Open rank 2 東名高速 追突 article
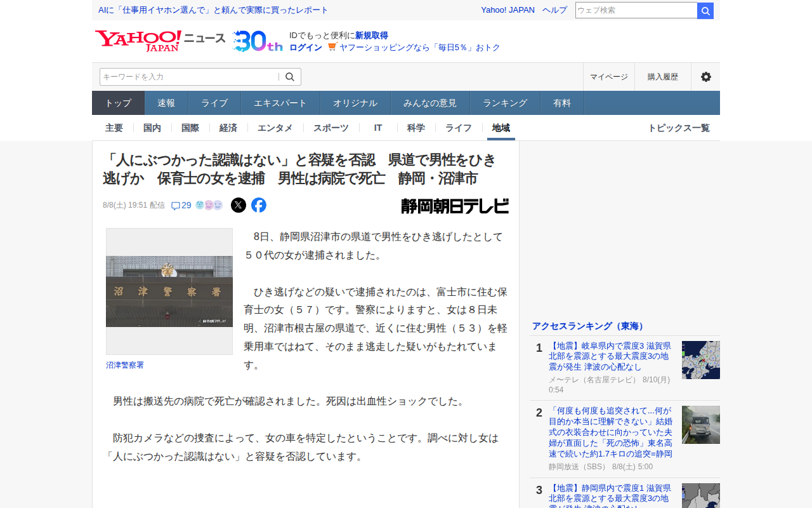Screen dimensions: 812x508 tap(610, 432)
